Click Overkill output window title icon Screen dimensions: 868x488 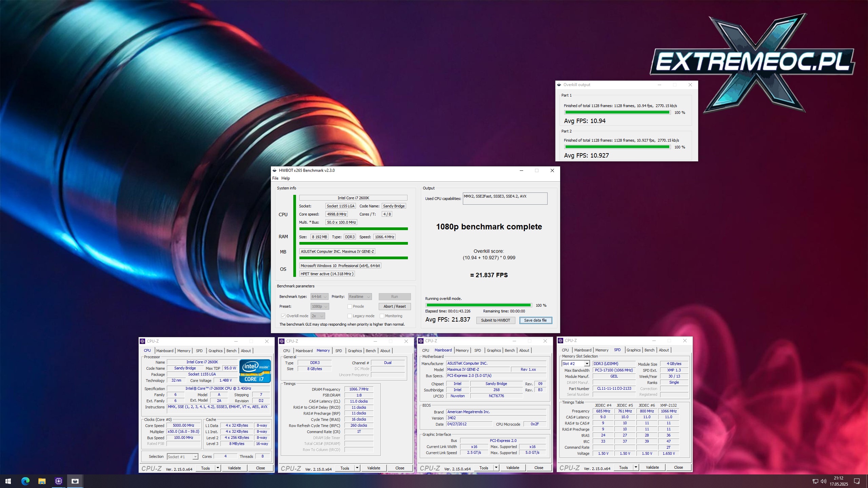pyautogui.click(x=559, y=85)
